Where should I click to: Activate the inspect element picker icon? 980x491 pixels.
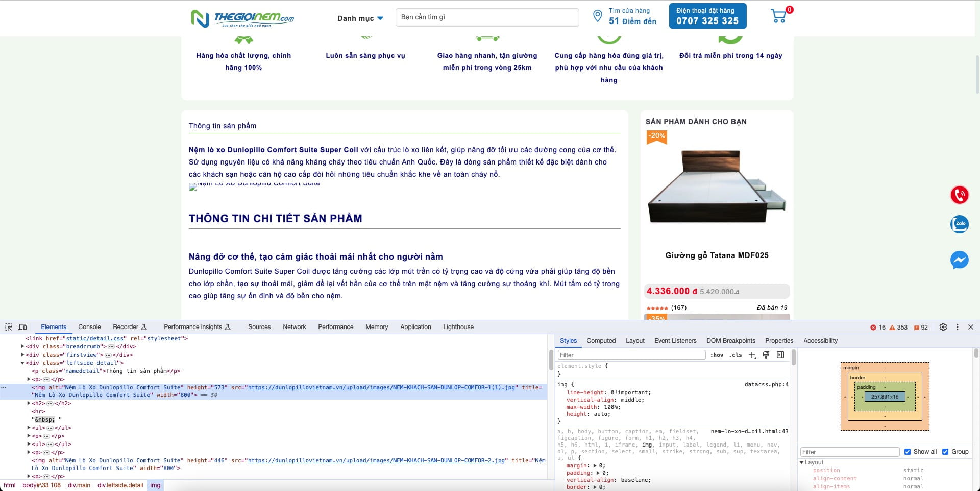tap(8, 327)
